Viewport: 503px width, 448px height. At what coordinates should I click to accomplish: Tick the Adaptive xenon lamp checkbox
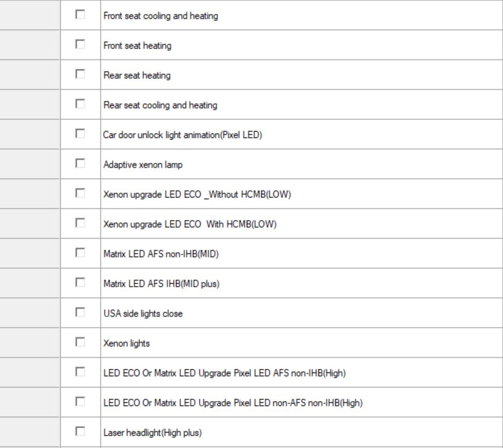pos(80,164)
